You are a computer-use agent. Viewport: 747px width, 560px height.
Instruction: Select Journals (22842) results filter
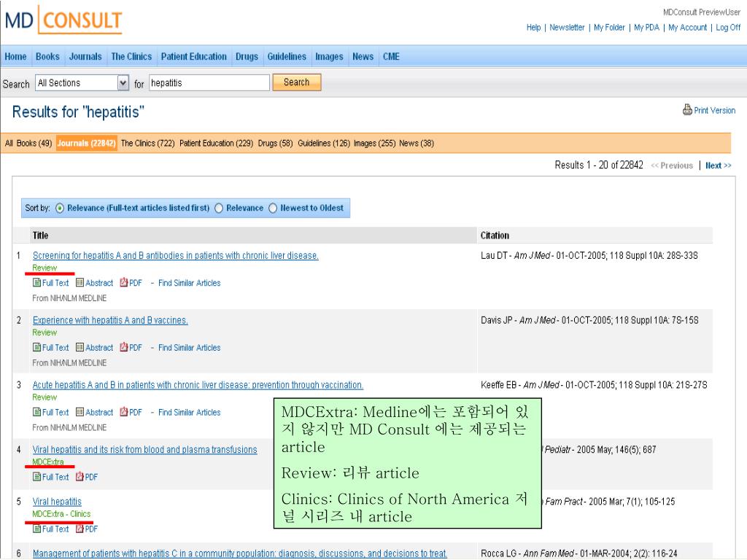(x=86, y=144)
